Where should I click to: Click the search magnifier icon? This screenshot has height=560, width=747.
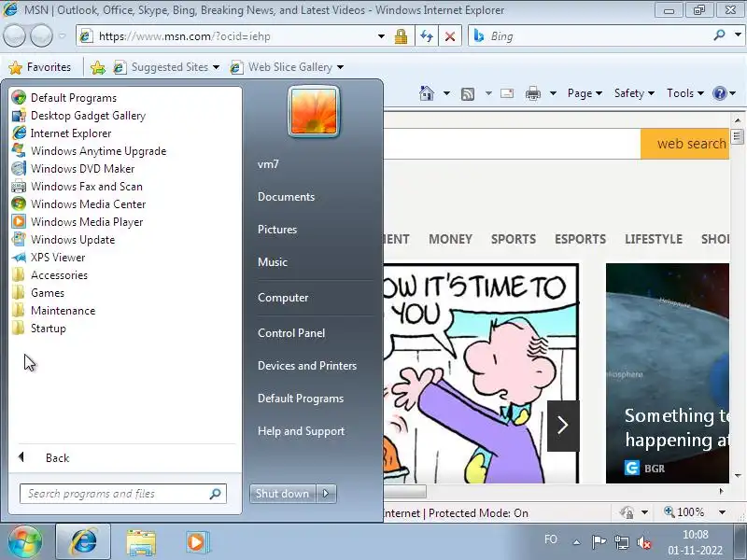click(x=719, y=35)
